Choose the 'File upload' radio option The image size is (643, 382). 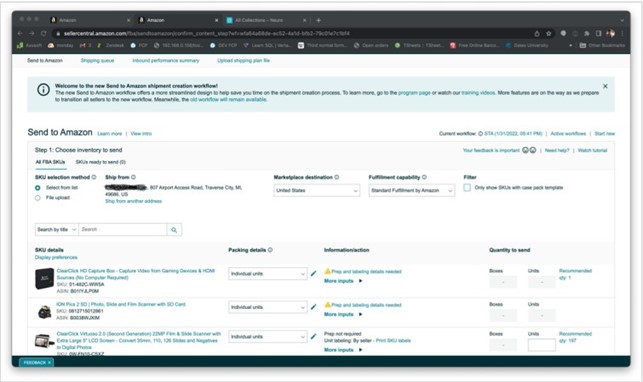[38, 198]
